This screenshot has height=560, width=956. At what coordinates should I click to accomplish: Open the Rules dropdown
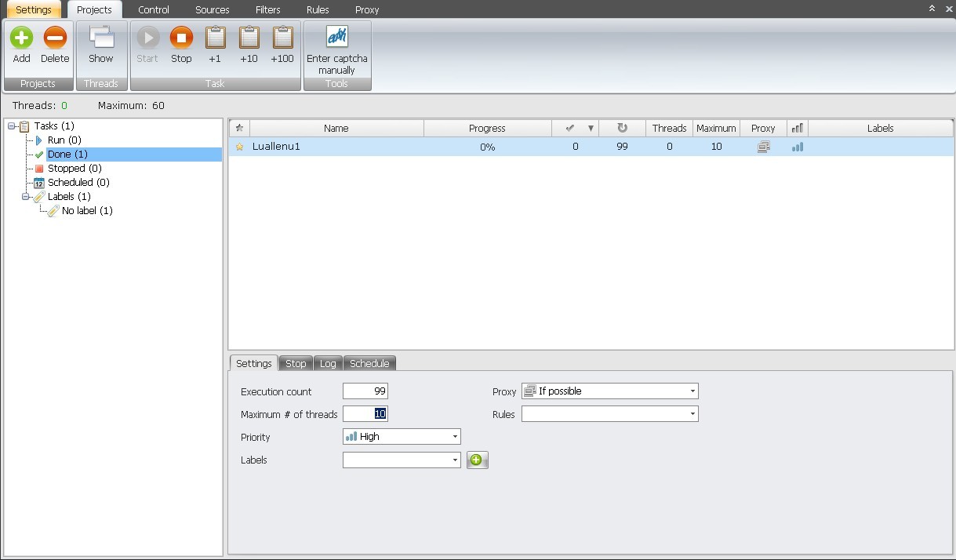(x=610, y=413)
